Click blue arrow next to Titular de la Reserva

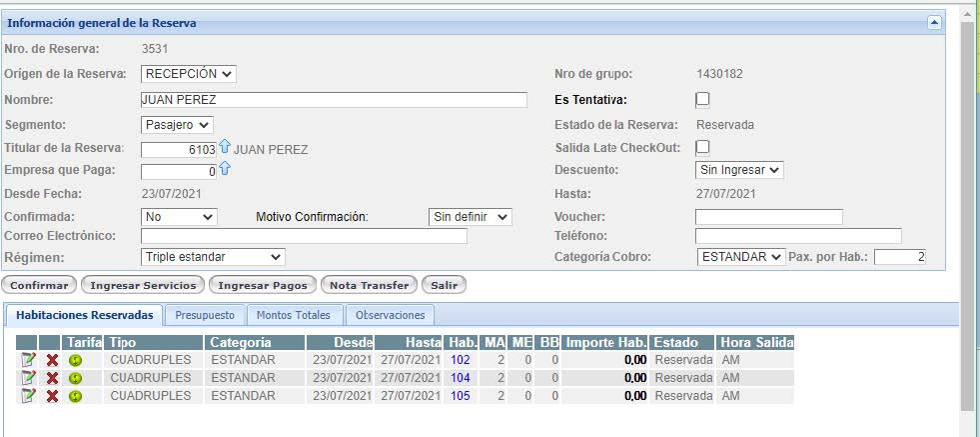pos(224,148)
